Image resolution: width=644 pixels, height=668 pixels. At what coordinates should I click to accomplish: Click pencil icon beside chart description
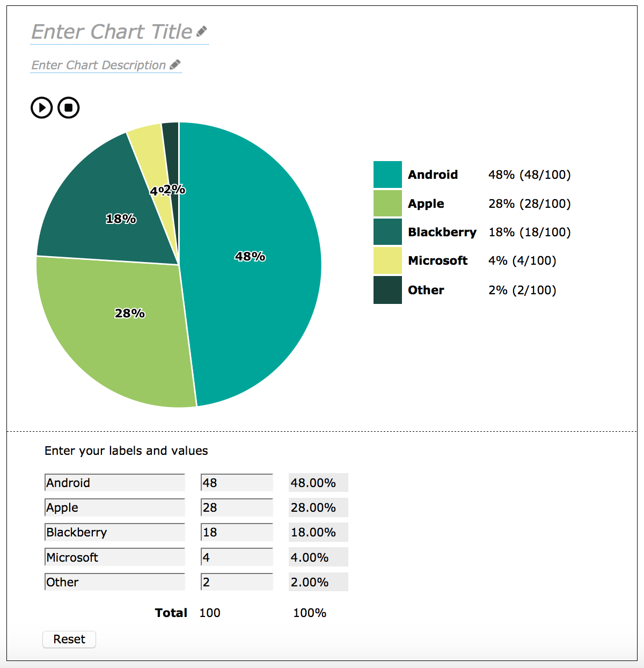pyautogui.click(x=175, y=65)
